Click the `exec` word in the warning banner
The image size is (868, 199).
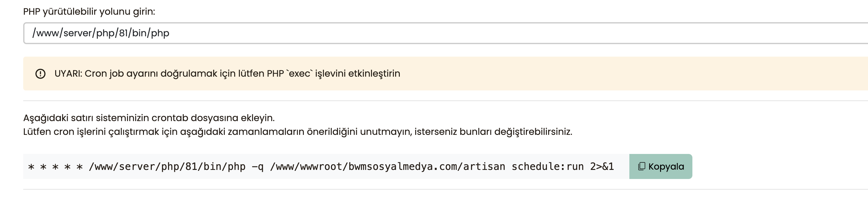(299, 74)
